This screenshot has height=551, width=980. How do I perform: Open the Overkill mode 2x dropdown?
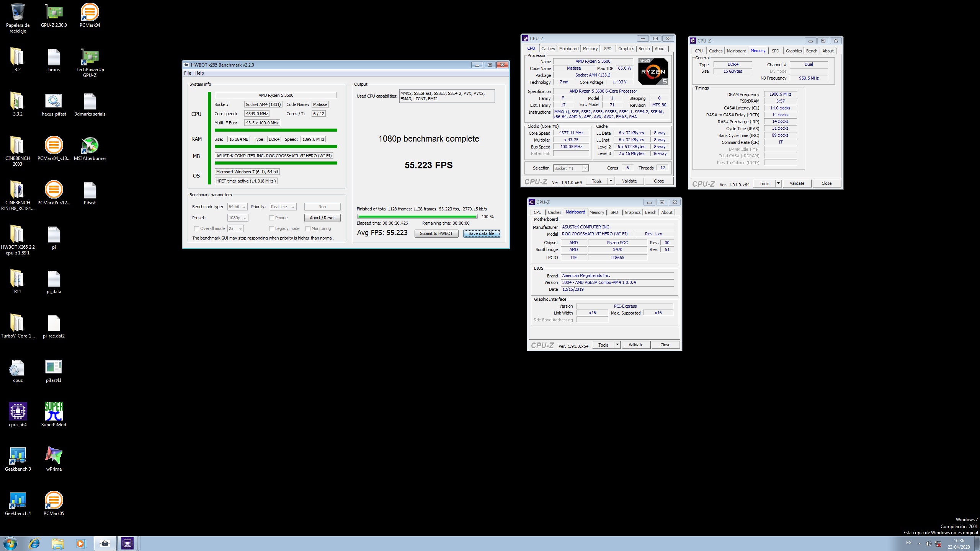click(x=235, y=228)
